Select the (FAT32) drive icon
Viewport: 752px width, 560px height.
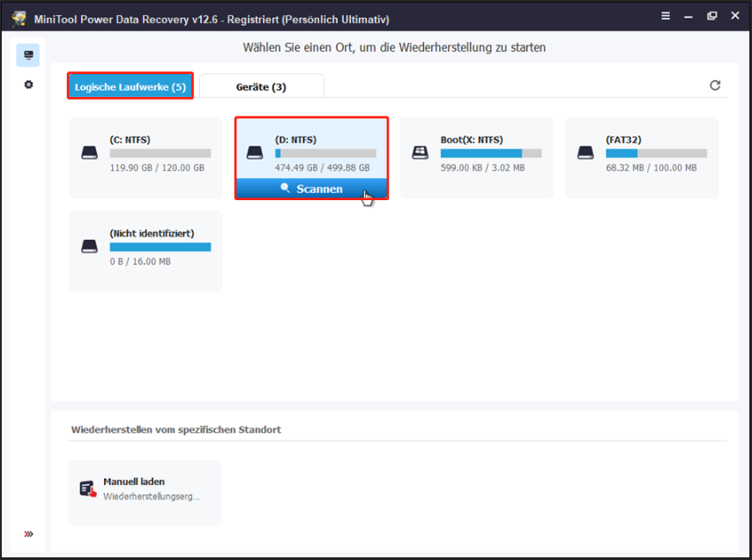[x=585, y=153]
